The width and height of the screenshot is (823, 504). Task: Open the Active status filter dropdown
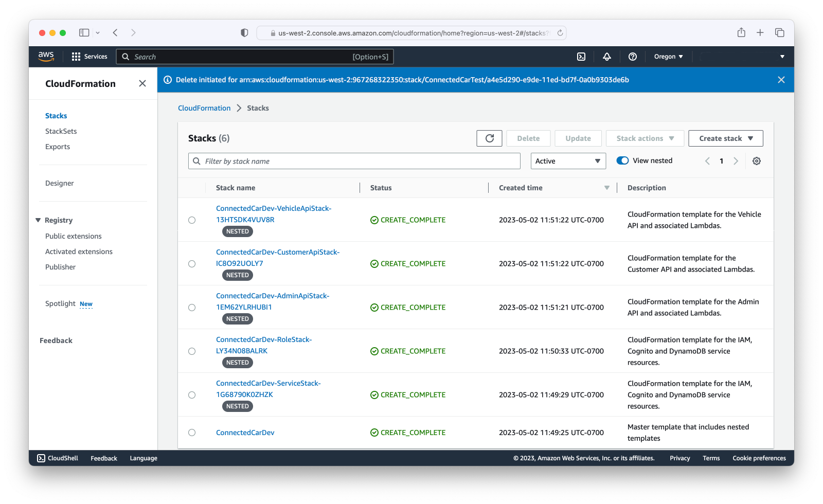coord(568,161)
